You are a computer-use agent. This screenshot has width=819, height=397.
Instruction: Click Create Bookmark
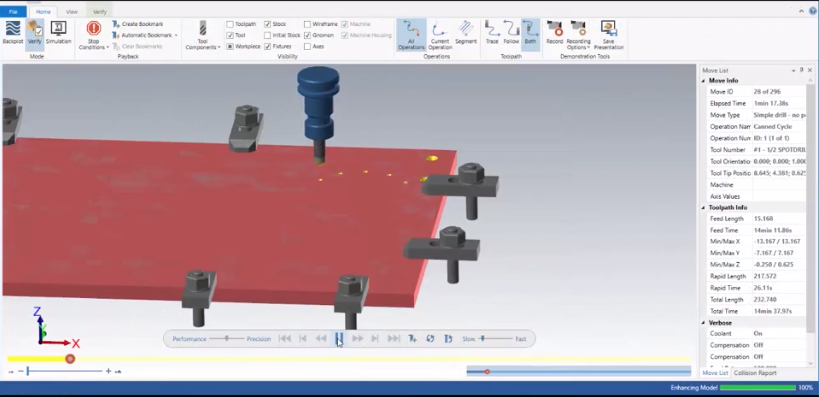pyautogui.click(x=137, y=24)
